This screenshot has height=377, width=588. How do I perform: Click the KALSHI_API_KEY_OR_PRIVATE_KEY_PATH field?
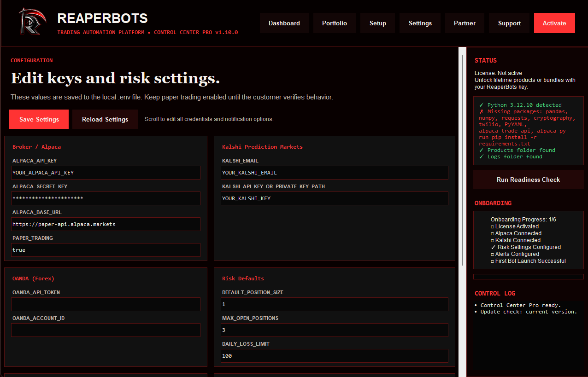point(335,198)
